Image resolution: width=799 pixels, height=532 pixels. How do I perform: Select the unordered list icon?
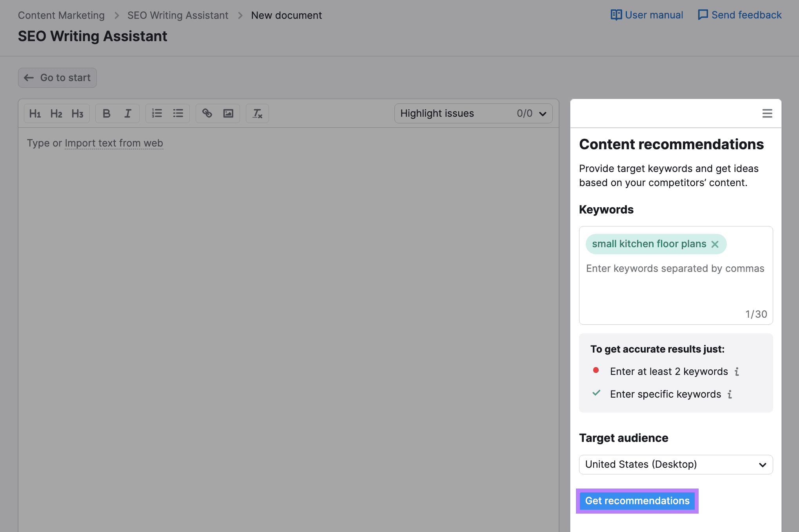coord(178,113)
